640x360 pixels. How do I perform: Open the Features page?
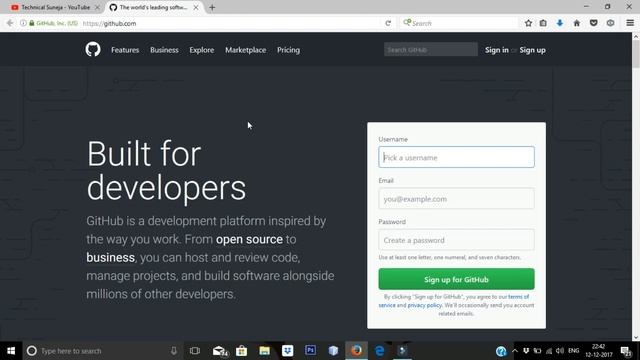125,50
